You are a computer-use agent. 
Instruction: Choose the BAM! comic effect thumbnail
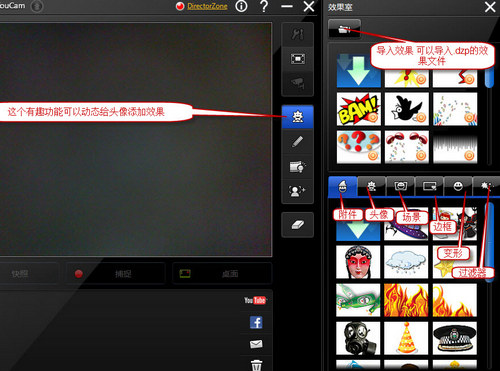point(358,109)
